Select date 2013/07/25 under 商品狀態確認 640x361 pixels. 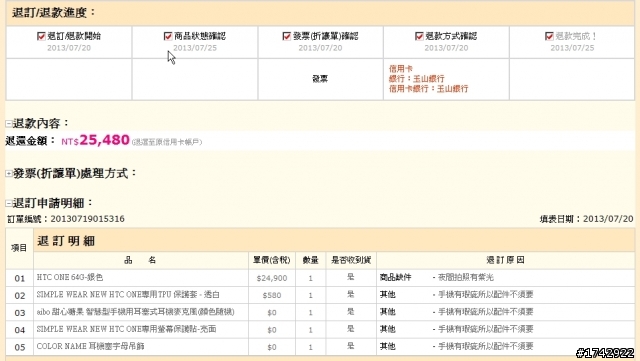pos(195,48)
